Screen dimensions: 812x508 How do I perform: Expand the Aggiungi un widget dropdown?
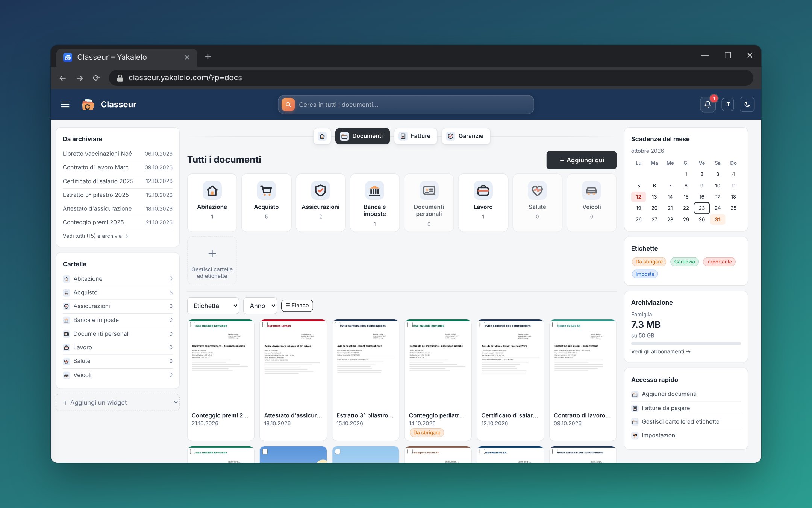point(118,402)
